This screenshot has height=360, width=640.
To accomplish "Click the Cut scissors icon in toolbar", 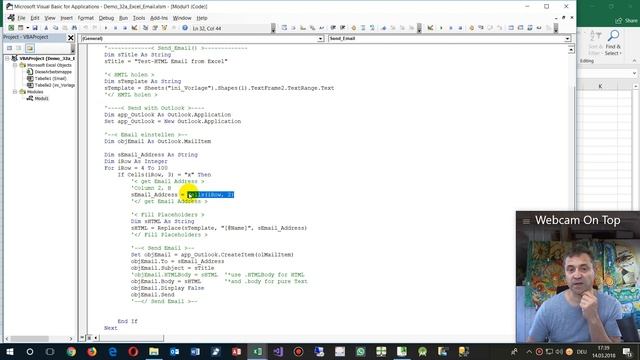I will pyautogui.click(x=46, y=28).
